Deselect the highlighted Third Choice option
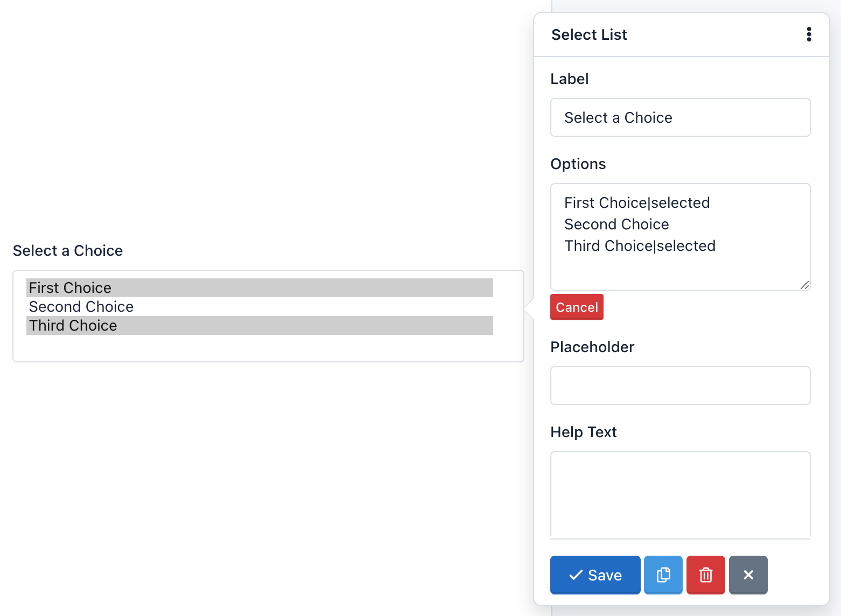 tap(260, 325)
